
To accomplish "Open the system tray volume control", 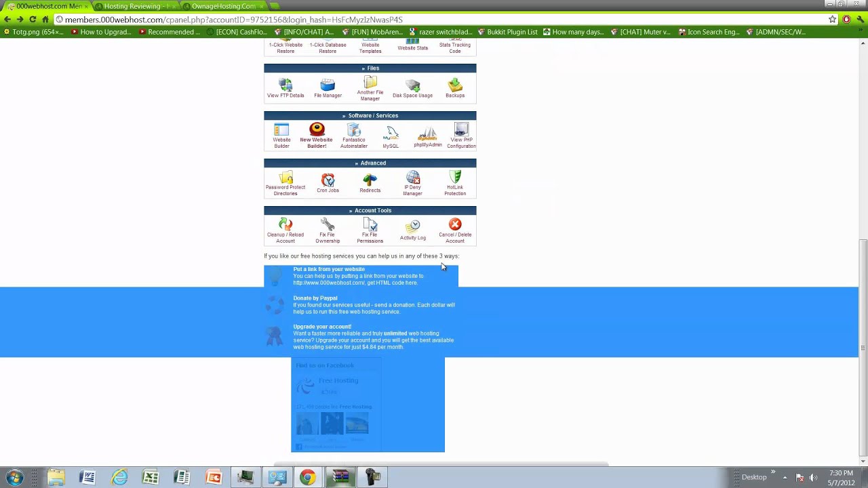I will pyautogui.click(x=813, y=477).
